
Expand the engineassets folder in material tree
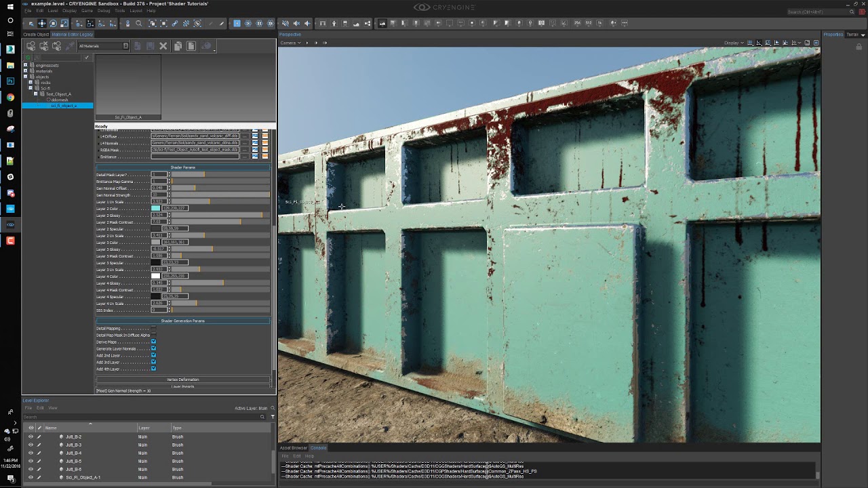pyautogui.click(x=25, y=65)
